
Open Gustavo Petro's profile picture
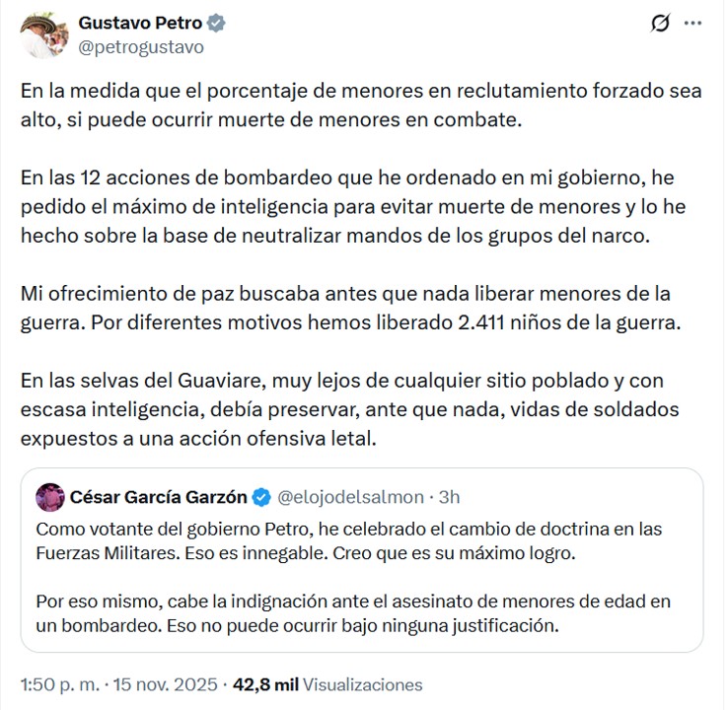tap(42, 35)
